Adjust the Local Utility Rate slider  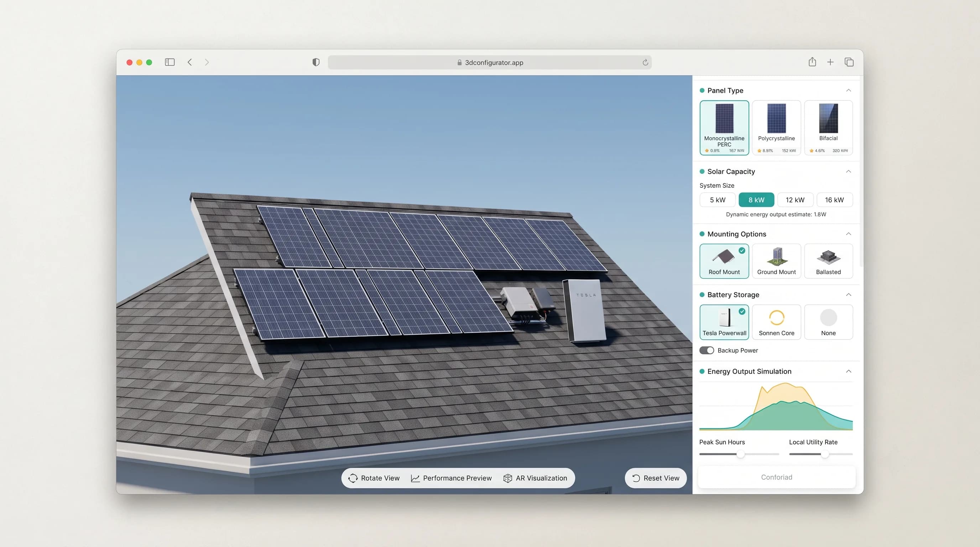coord(825,454)
